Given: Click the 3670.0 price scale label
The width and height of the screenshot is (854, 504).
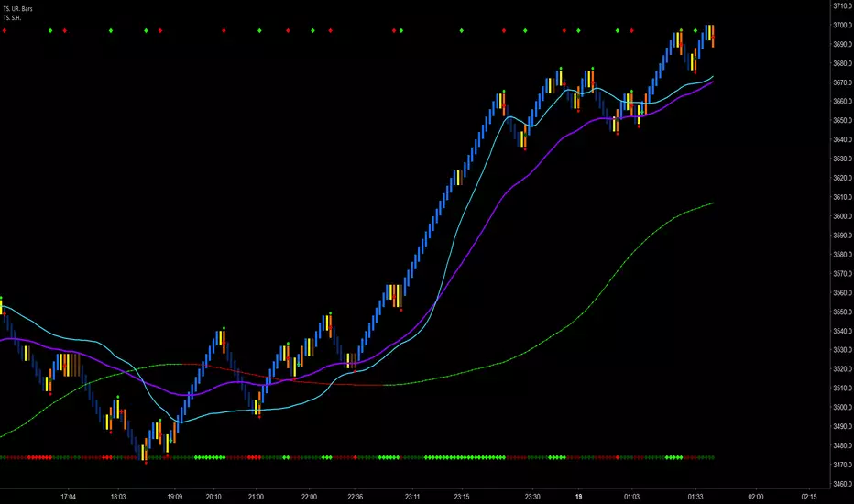Looking at the screenshot, I should pos(843,82).
